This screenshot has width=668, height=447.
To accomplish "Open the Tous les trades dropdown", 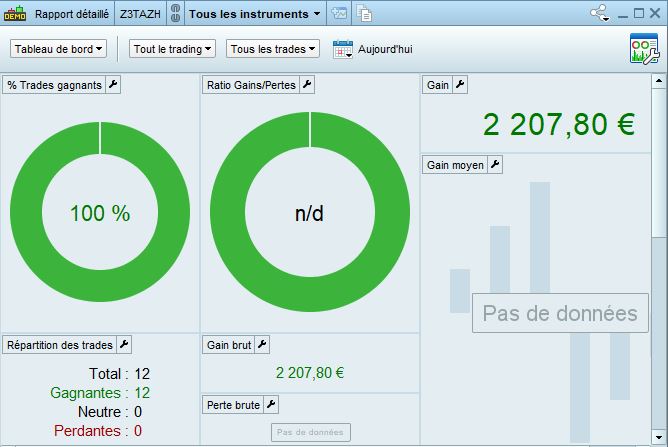I will (x=273, y=49).
